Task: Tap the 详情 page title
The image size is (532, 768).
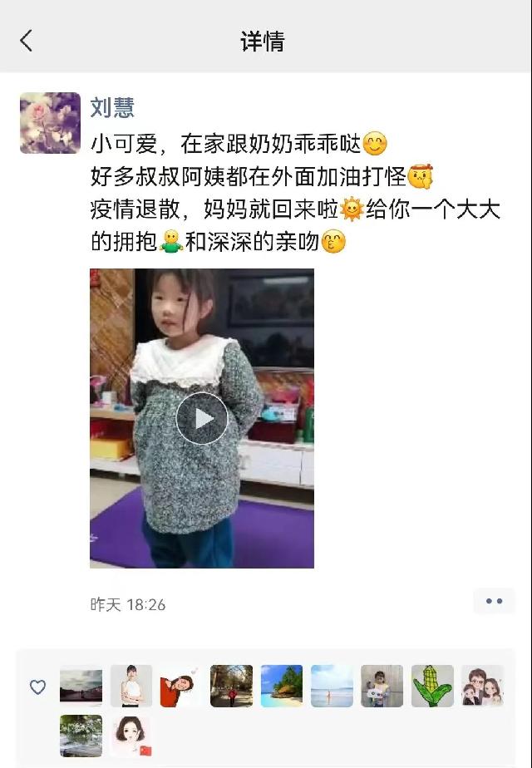Action: click(263, 42)
